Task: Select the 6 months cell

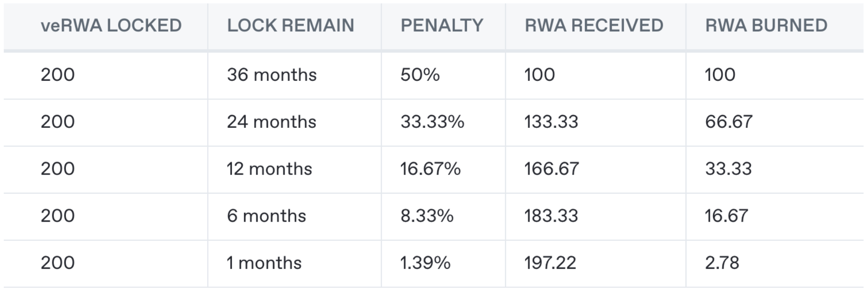Action: [266, 216]
